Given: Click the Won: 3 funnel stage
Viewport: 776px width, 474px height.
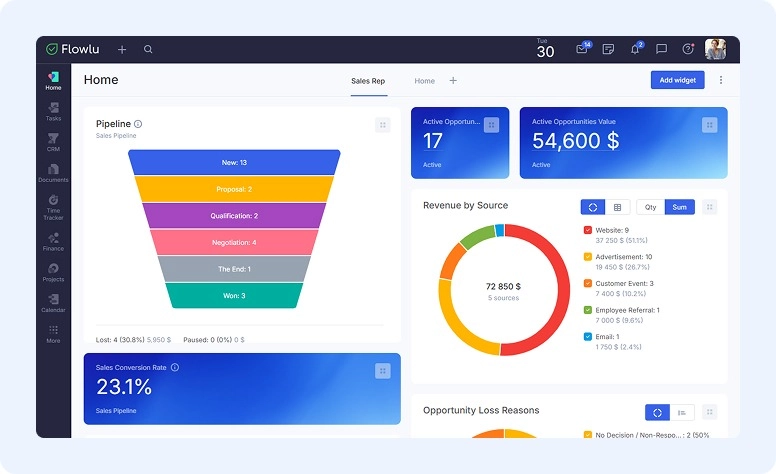Looking at the screenshot, I should pos(234,295).
